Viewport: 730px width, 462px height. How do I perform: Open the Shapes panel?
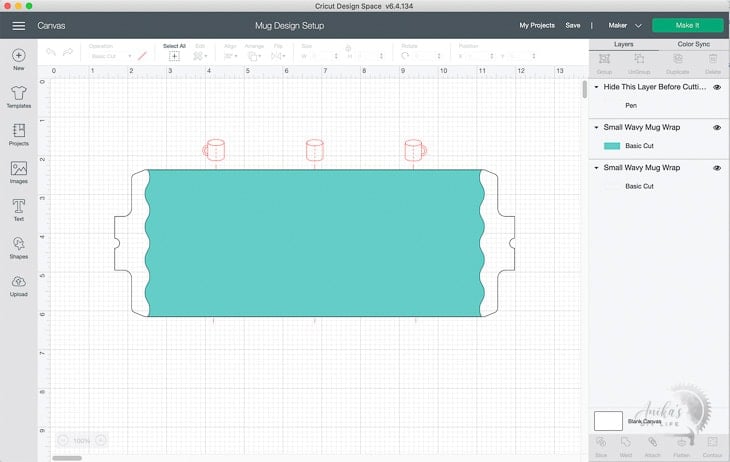click(x=19, y=247)
